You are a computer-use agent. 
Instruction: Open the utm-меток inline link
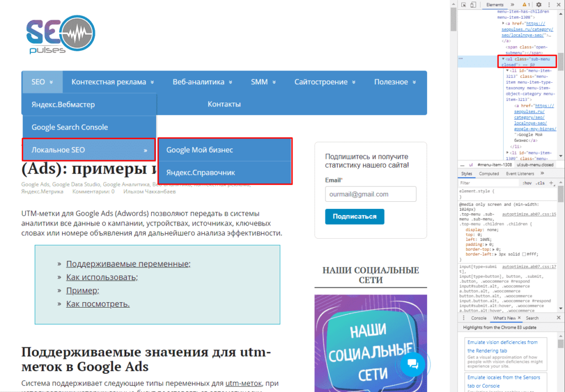click(x=243, y=383)
